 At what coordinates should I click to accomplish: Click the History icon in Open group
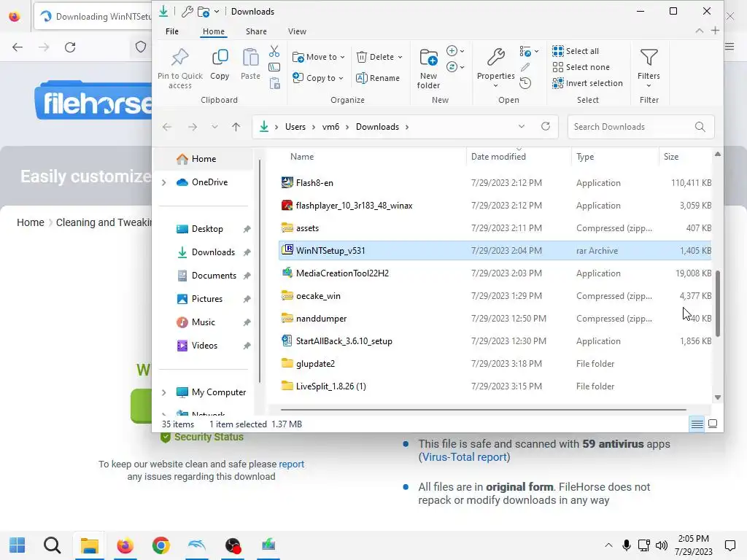[525, 83]
